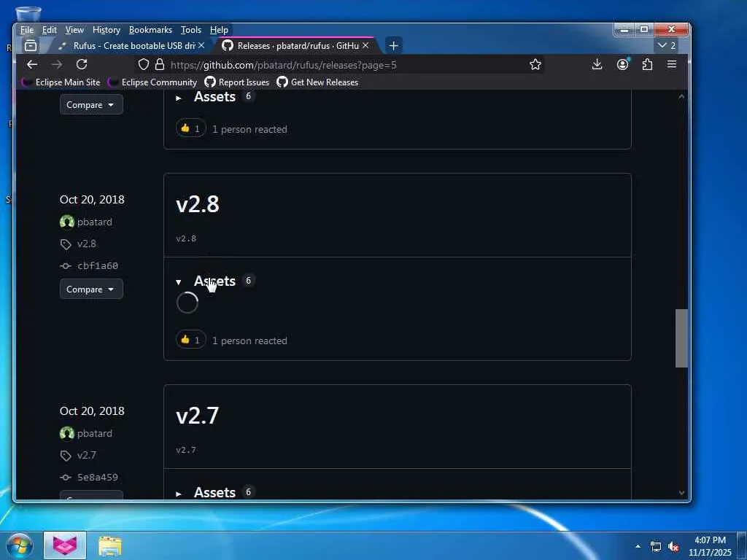Open Eclipse Community bookmark
The image size is (747, 560).
[153, 82]
